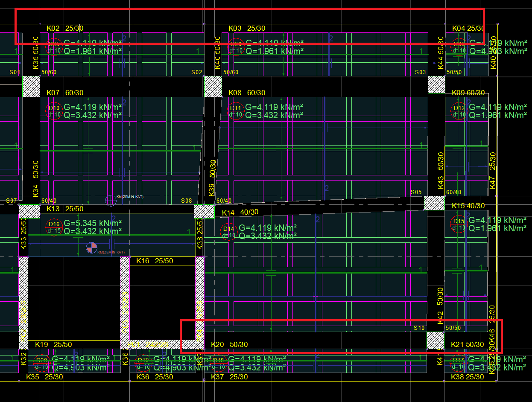The width and height of the screenshot is (532, 402).
Task: Click the D15 slab tag circle
Action: click(459, 224)
